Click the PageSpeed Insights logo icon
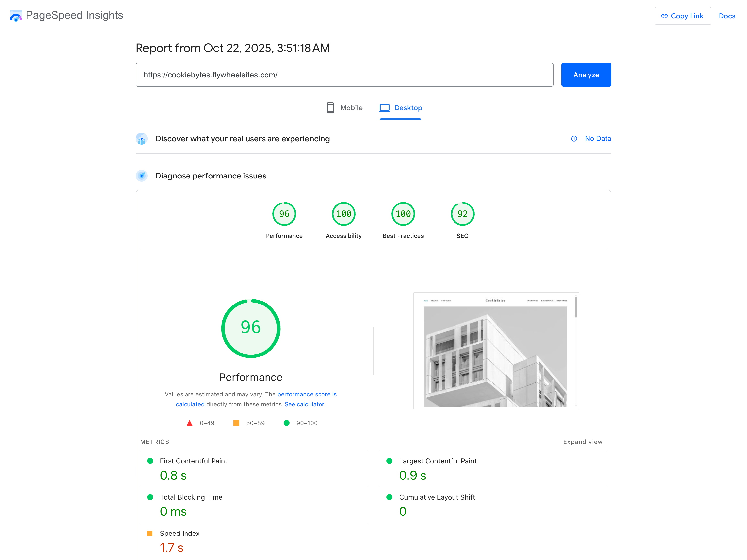This screenshot has width=747, height=560. [x=16, y=15]
